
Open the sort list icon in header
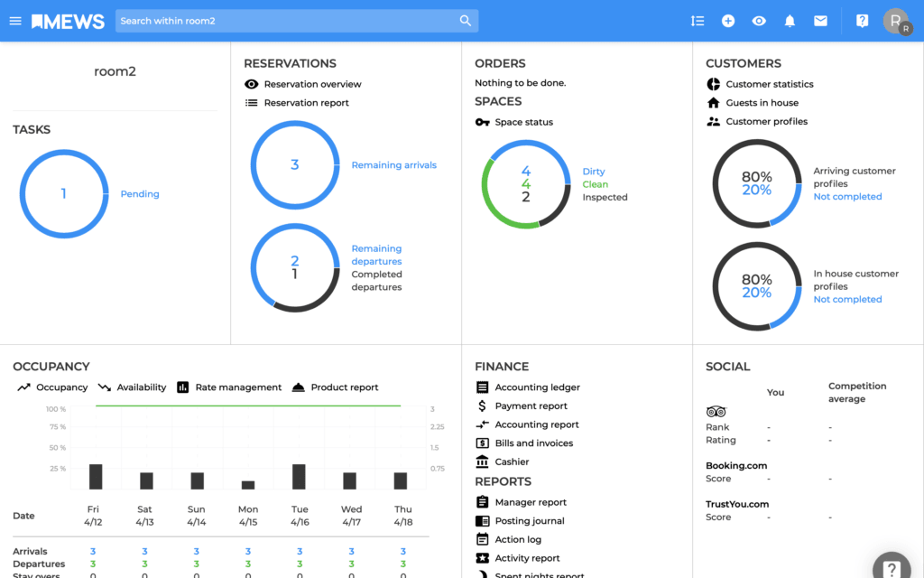[698, 21]
